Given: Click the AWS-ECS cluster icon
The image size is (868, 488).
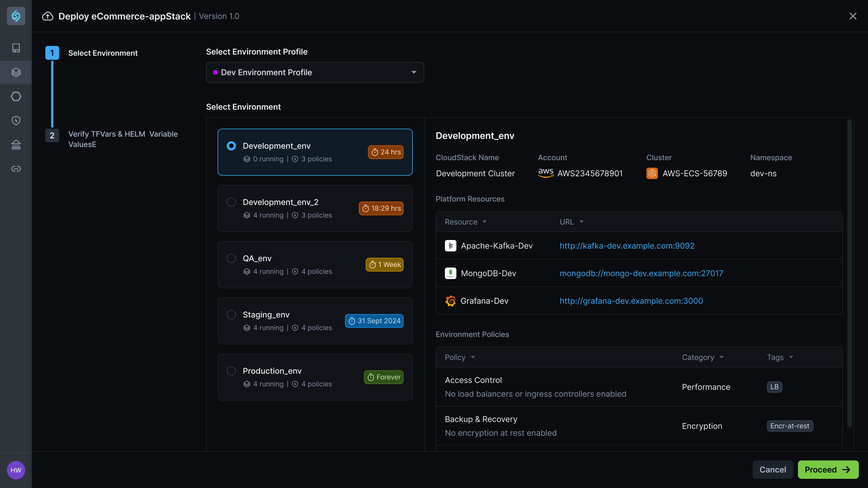Looking at the screenshot, I should 652,173.
